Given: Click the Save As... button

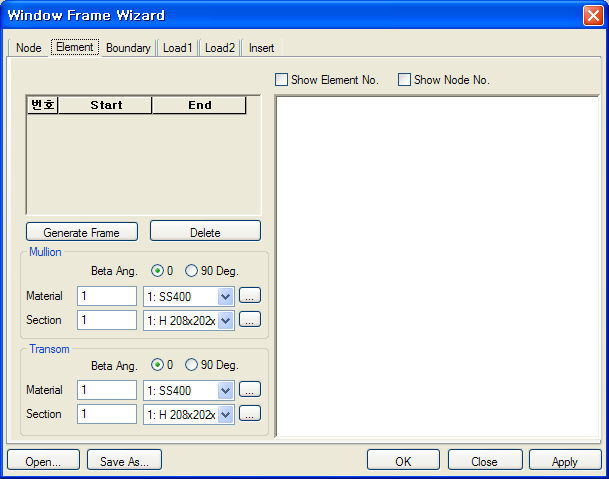Looking at the screenshot, I should (124, 461).
